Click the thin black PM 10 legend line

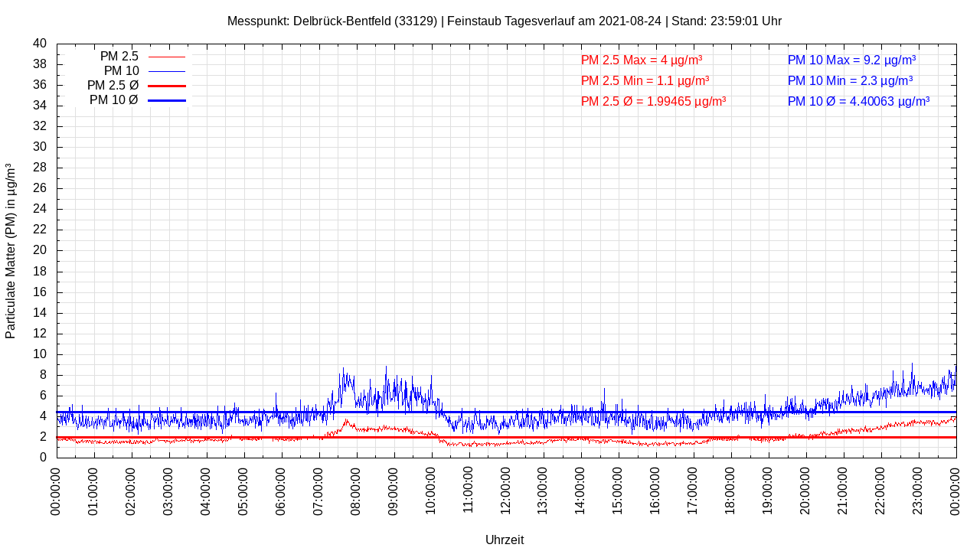pyautogui.click(x=166, y=71)
